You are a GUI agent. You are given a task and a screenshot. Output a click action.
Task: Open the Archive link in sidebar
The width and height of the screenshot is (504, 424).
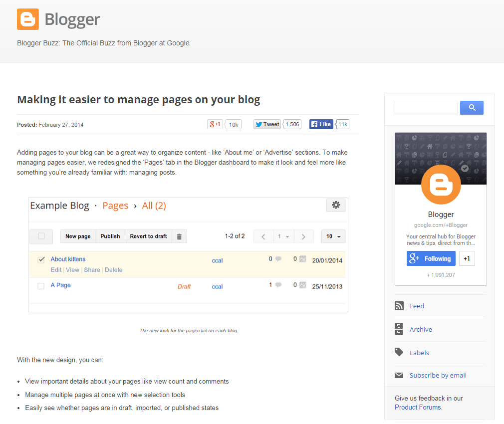pos(421,330)
